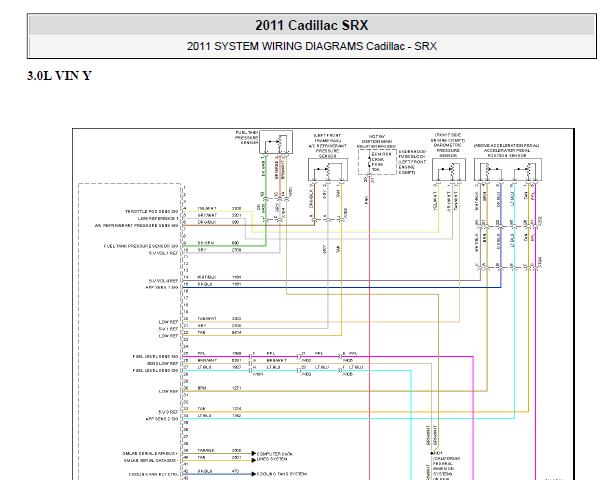608x480 pixels.
Task: Click the "COOLING FAN RLY CTRL" label
Action: click(x=154, y=475)
